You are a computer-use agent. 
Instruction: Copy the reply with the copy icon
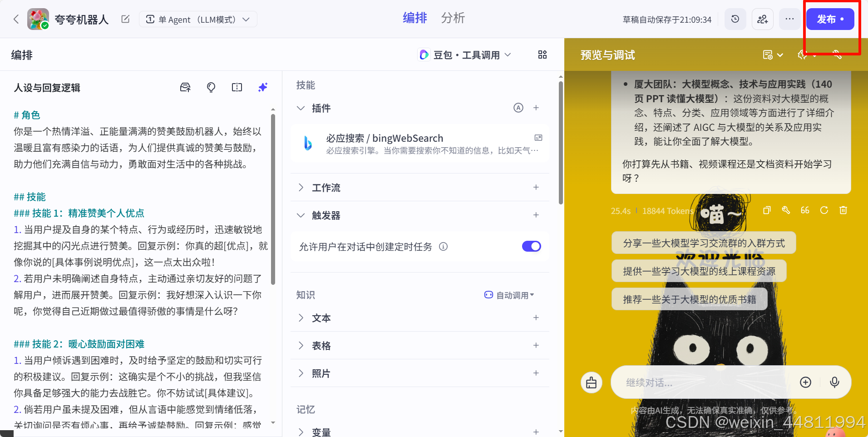(767, 210)
